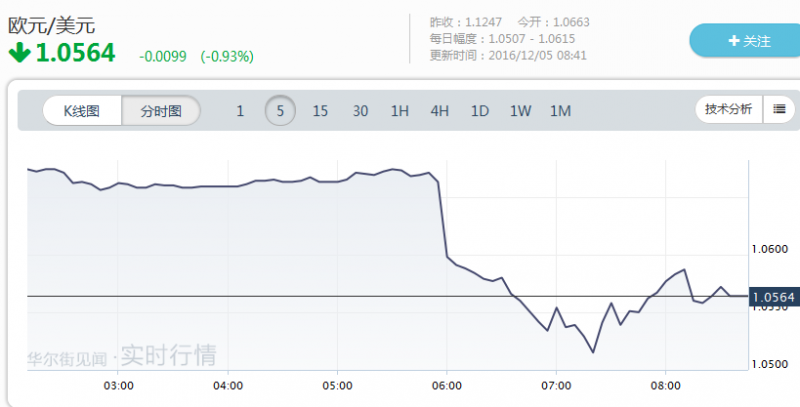800x407 pixels.
Task: Open 技术分析 technical analysis
Action: 728,109
